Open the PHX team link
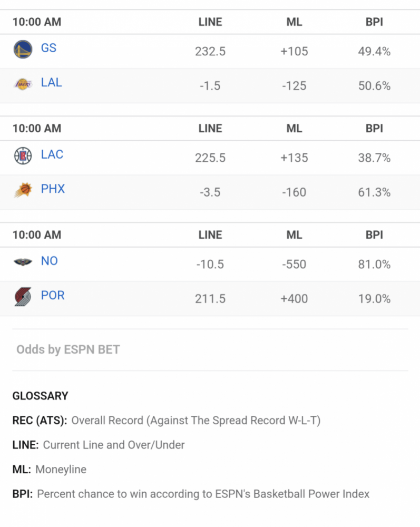The image size is (420, 527). (53, 189)
